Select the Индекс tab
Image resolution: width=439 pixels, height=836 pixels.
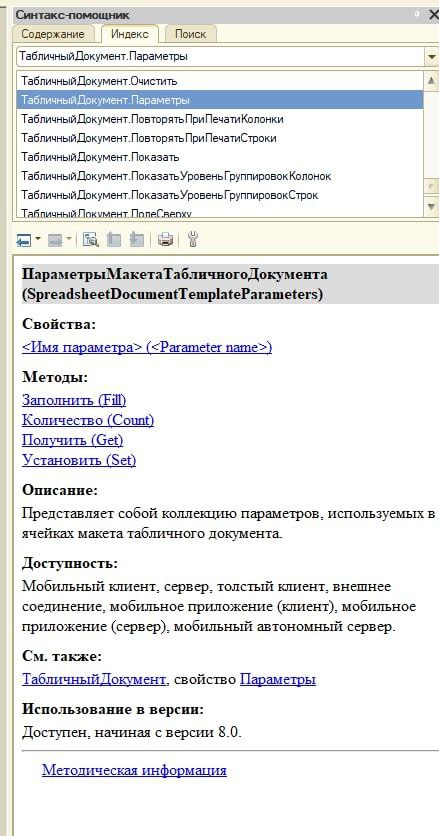(x=130, y=34)
